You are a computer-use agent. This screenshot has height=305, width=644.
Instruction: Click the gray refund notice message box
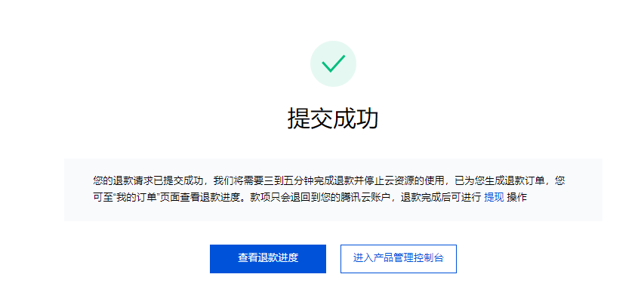pyautogui.click(x=333, y=189)
